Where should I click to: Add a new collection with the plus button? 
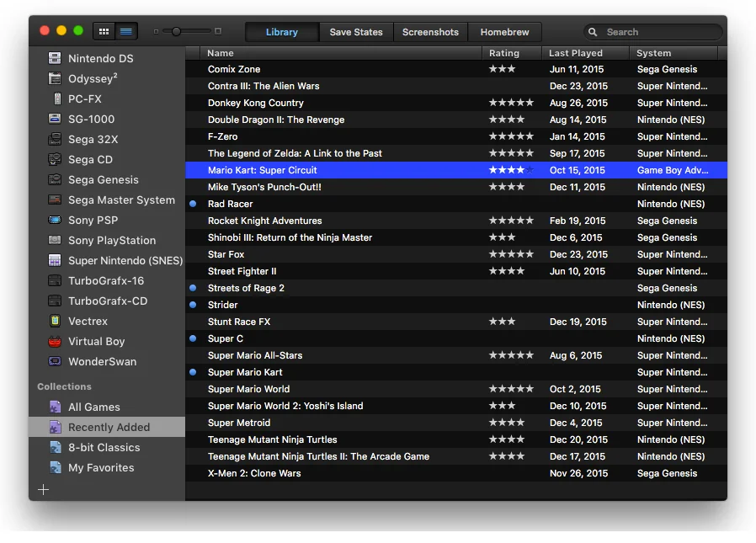[43, 489]
